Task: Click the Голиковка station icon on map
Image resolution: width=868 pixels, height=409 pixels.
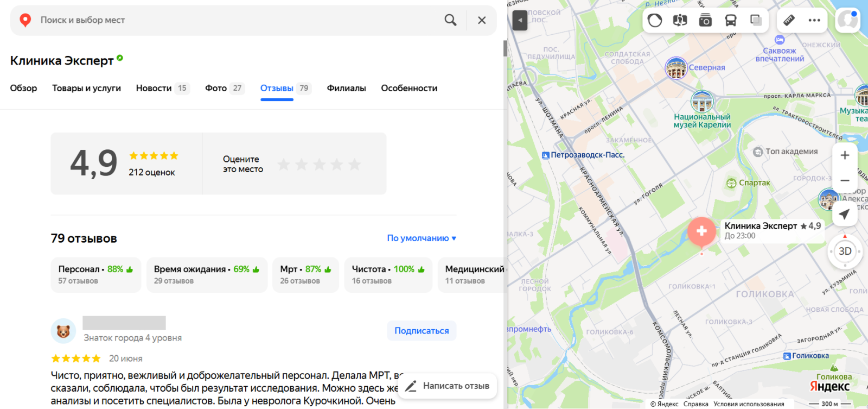Action: point(787,356)
